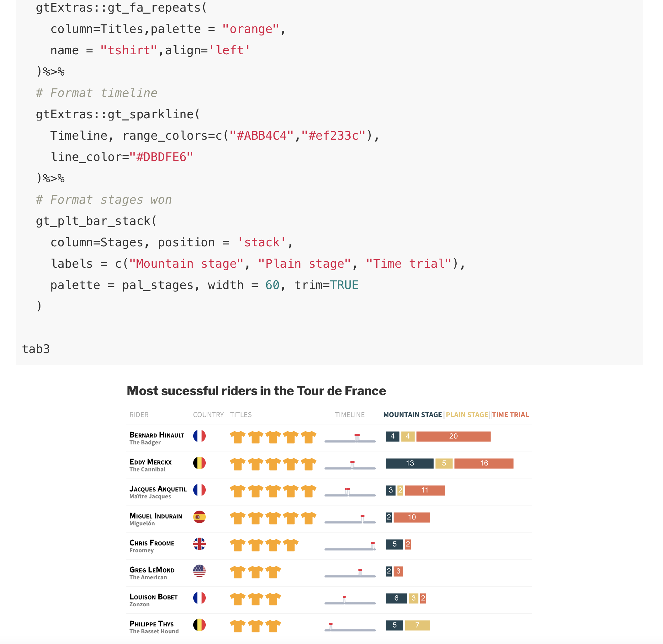Click the Belgian flag beside Philippe Thys
This screenshot has width=663, height=644.
[199, 625]
